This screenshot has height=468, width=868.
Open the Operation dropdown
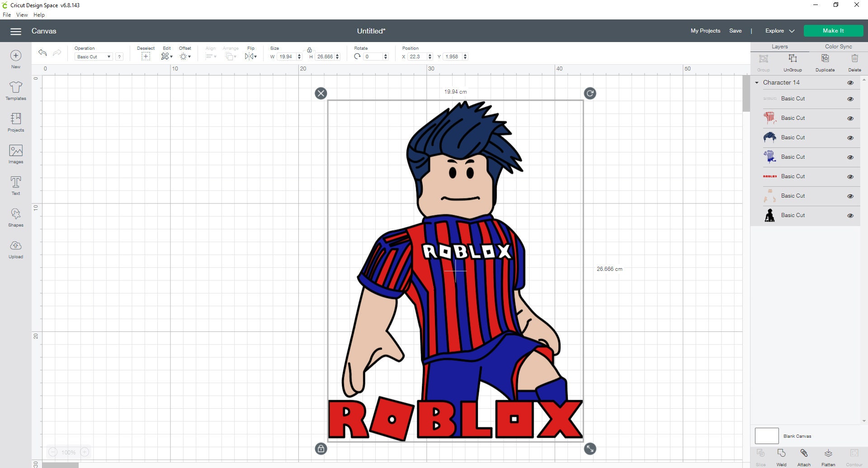pyautogui.click(x=93, y=57)
